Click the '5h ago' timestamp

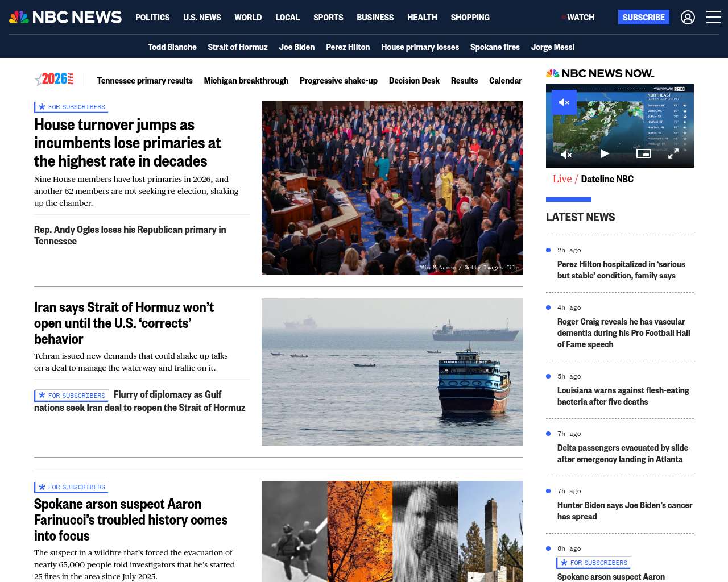(x=569, y=376)
